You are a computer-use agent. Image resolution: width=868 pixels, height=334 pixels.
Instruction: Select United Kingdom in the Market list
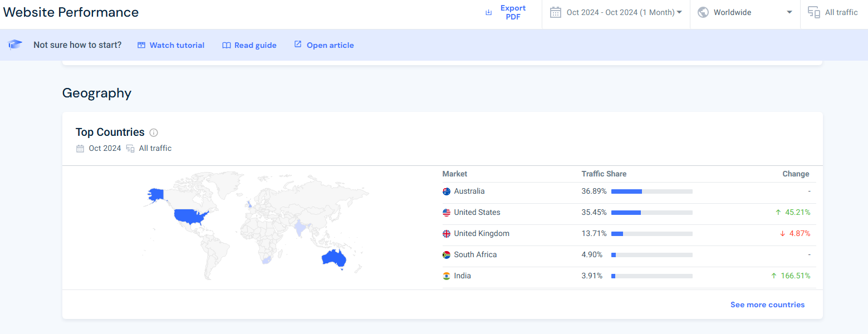click(482, 233)
